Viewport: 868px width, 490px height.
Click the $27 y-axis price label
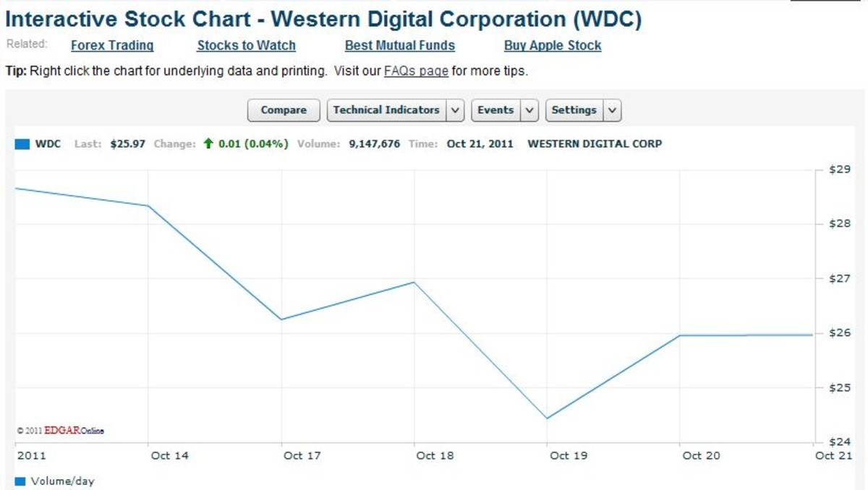tap(838, 278)
